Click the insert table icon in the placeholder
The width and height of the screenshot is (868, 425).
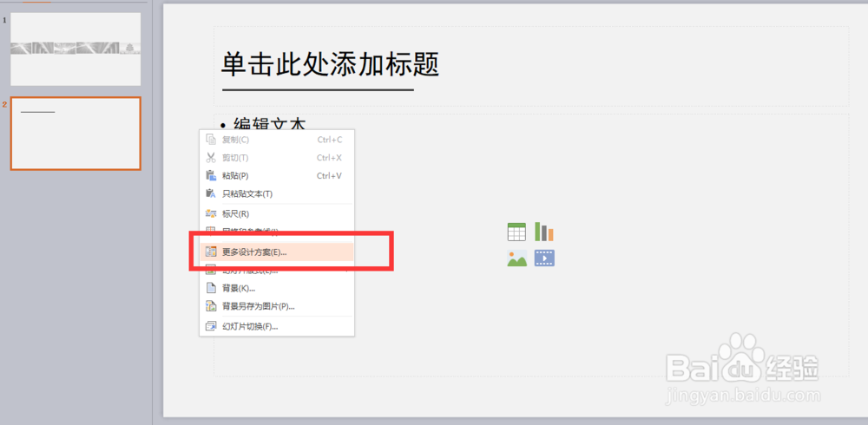tap(516, 232)
